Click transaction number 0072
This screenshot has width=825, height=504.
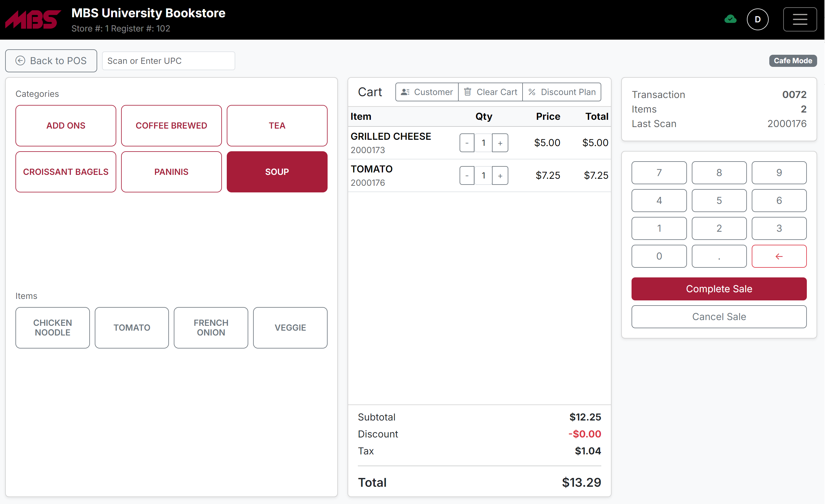point(794,95)
